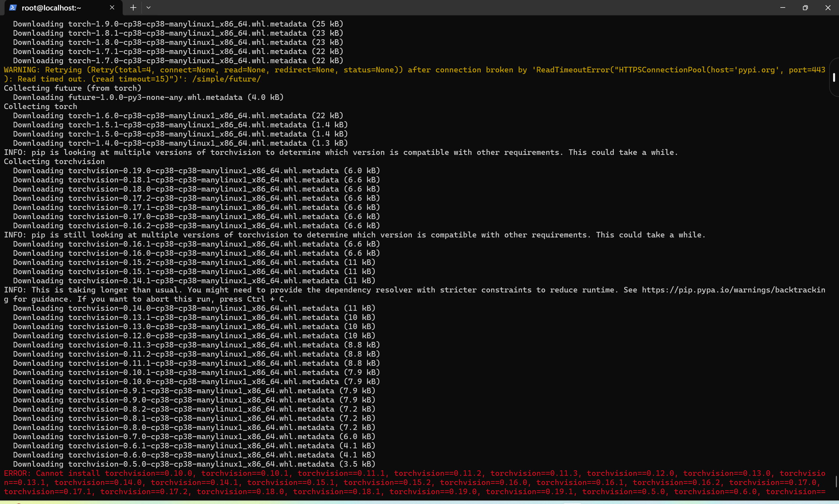
Task: Close the terminal window
Action: [x=828, y=8]
